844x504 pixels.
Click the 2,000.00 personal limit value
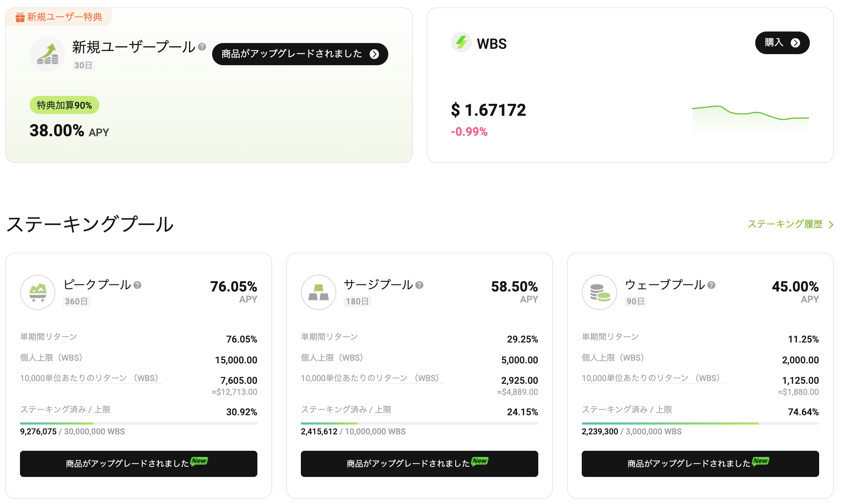(801, 360)
